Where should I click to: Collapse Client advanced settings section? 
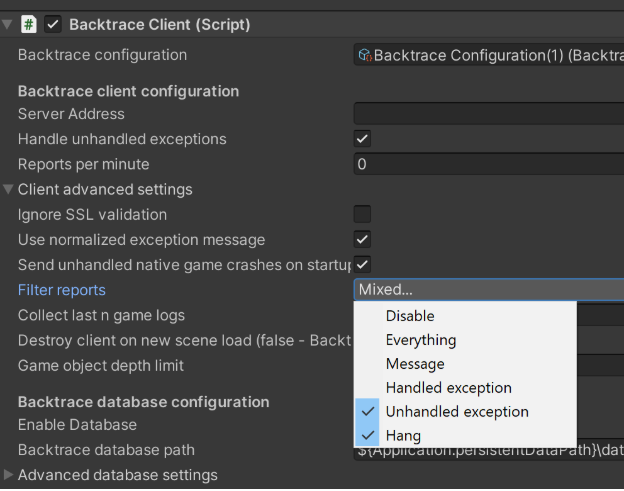[x=8, y=189]
